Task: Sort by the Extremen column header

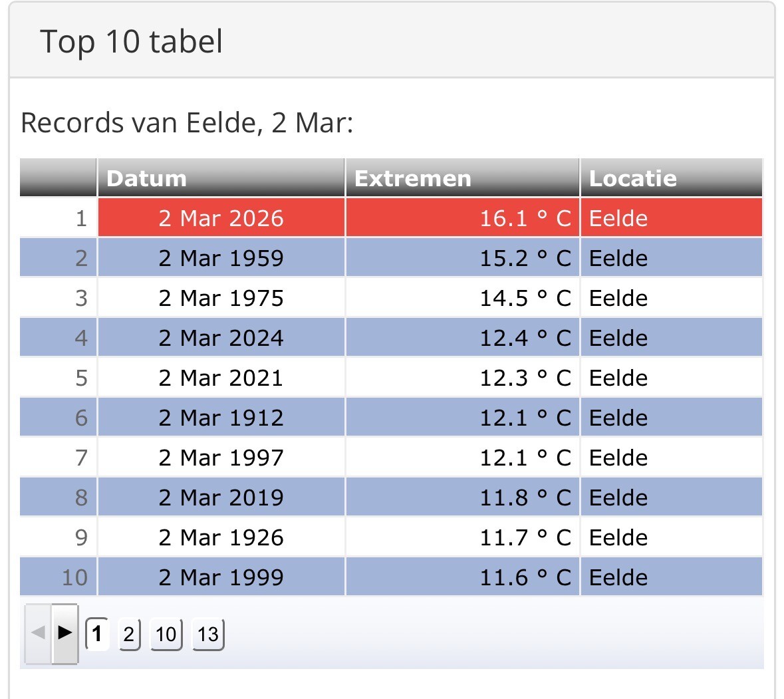Action: point(413,178)
